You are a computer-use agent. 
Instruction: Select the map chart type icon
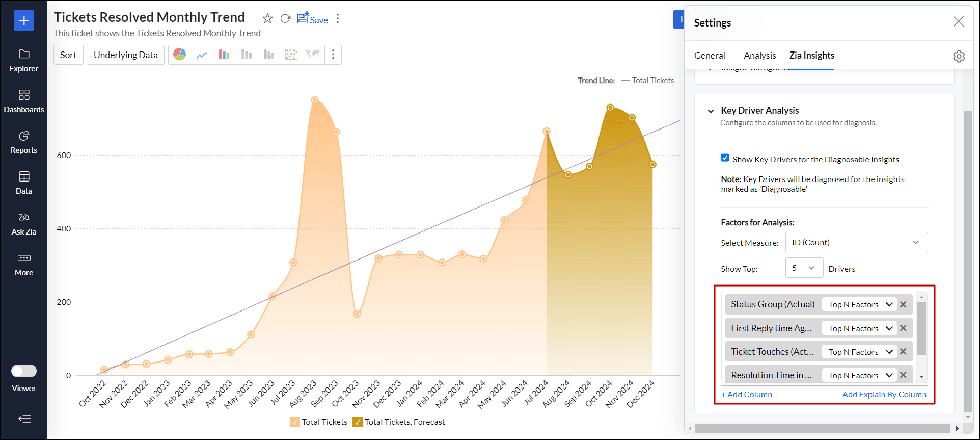point(312,55)
